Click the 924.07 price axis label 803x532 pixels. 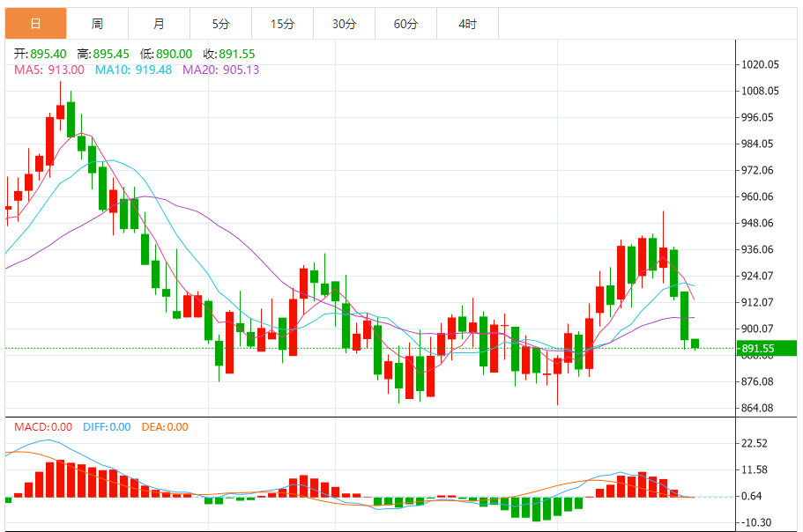(x=757, y=276)
